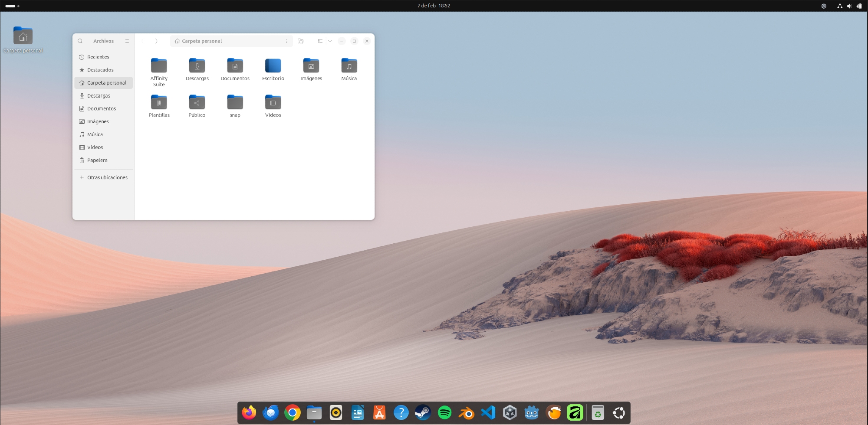Open Destacados in the sidebar
Image resolution: width=868 pixels, height=425 pixels.
coord(100,70)
